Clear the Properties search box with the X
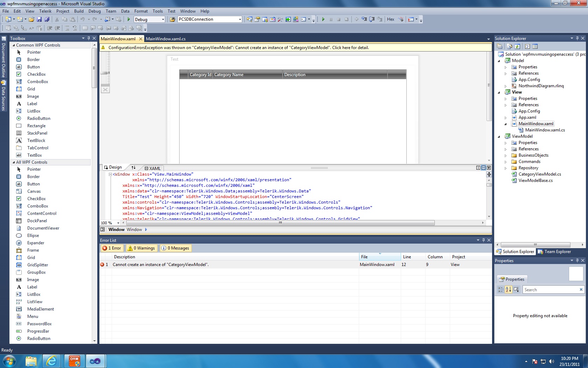The height and width of the screenshot is (368, 588). click(581, 289)
